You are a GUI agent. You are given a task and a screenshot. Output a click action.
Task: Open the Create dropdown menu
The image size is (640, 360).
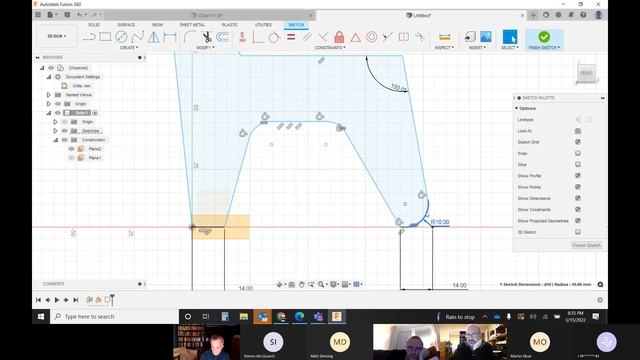pyautogui.click(x=129, y=48)
